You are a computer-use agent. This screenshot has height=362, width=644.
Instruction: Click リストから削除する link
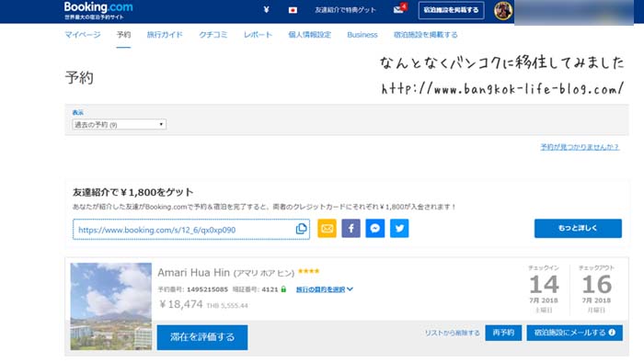point(453,333)
